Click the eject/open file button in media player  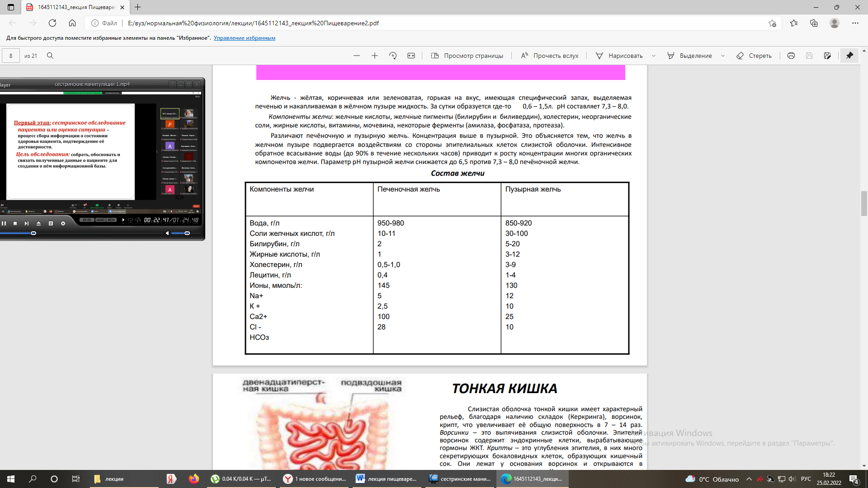click(38, 223)
